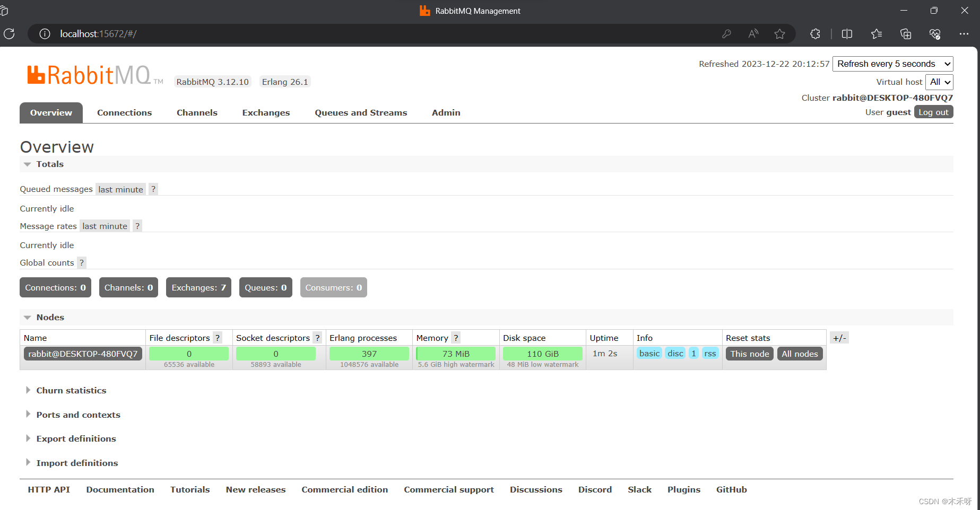Open Browser essentials heart icon

click(x=935, y=34)
